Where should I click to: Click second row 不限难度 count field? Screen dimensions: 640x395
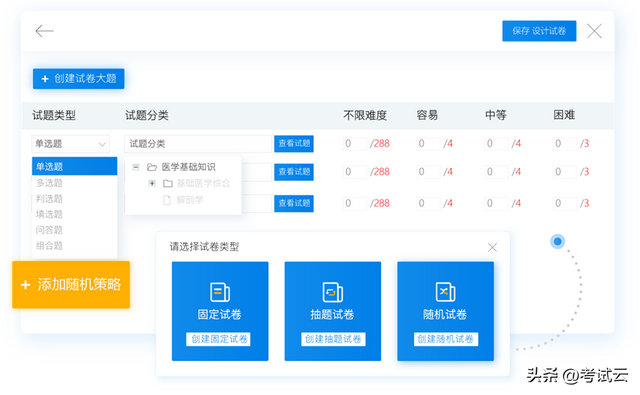[355, 172]
